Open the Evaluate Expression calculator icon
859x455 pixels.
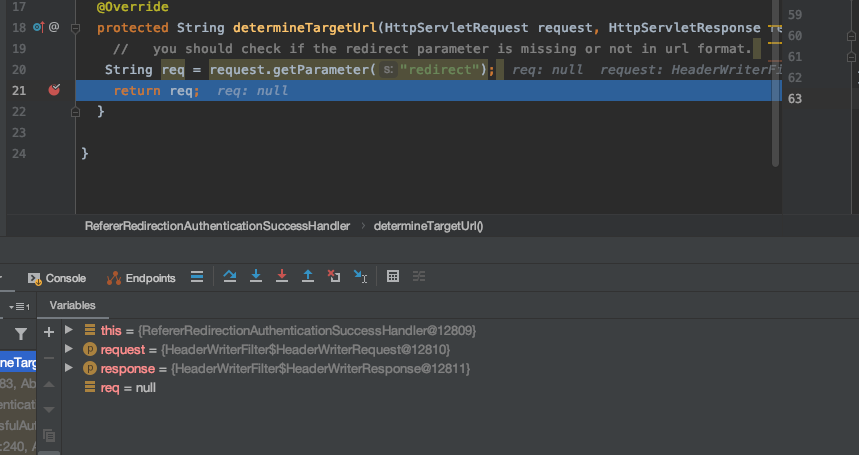(x=393, y=277)
